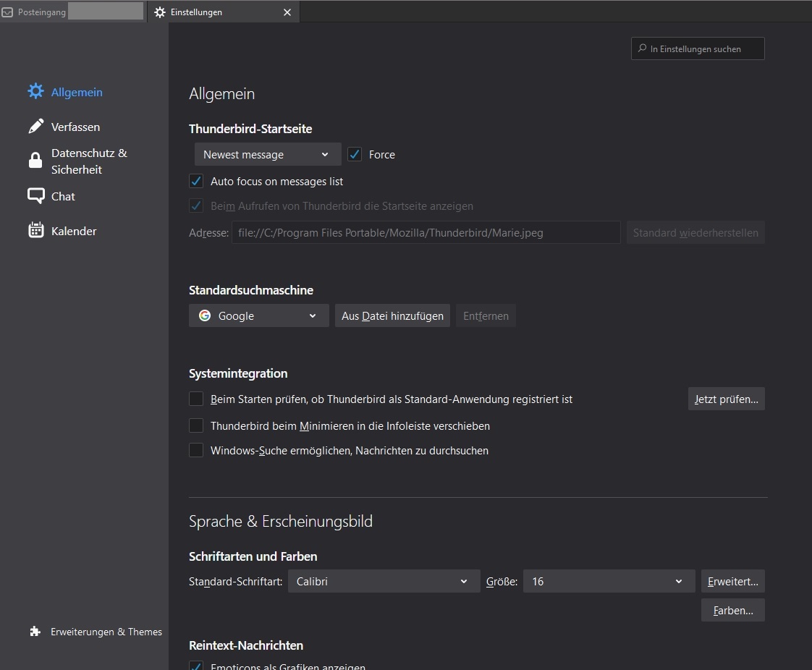Enable minimizing Thunderbird to Infoleiste
This screenshot has width=812, height=670.
coord(196,425)
